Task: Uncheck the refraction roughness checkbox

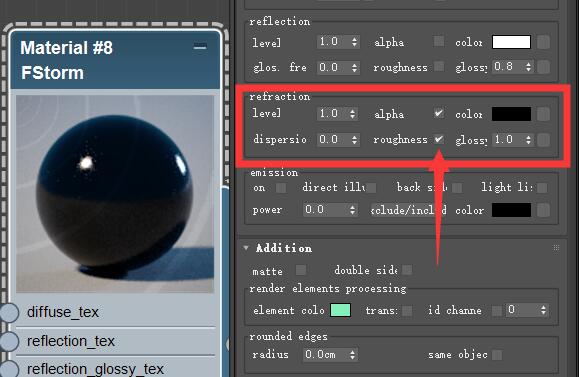Action: [439, 139]
